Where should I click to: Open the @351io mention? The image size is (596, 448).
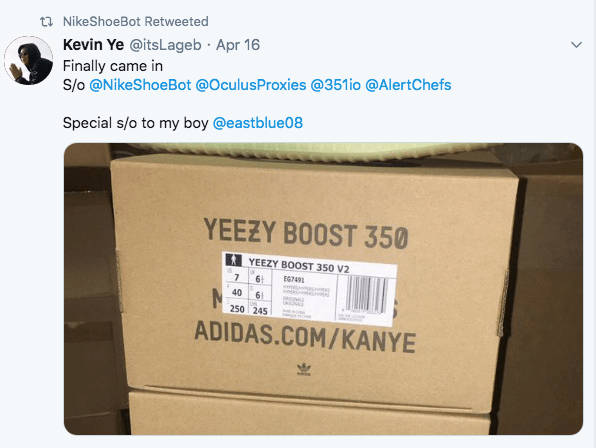[x=336, y=85]
